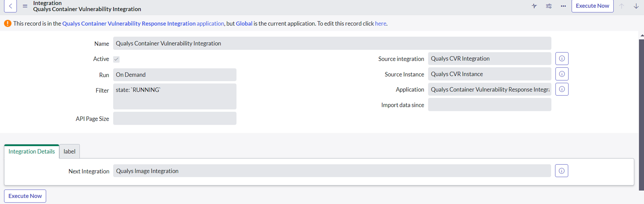
Task: Click the 'here' link to edit record
Action: [380, 23]
